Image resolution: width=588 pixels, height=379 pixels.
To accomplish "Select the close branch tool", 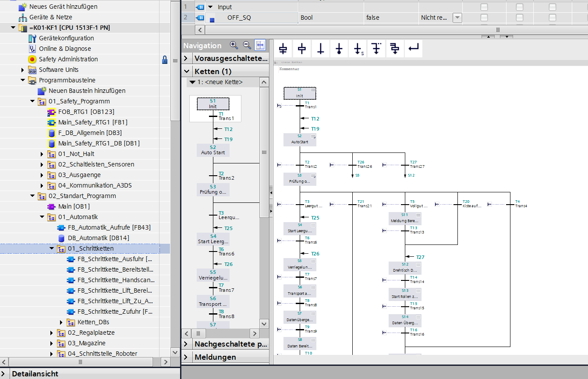I will (413, 49).
